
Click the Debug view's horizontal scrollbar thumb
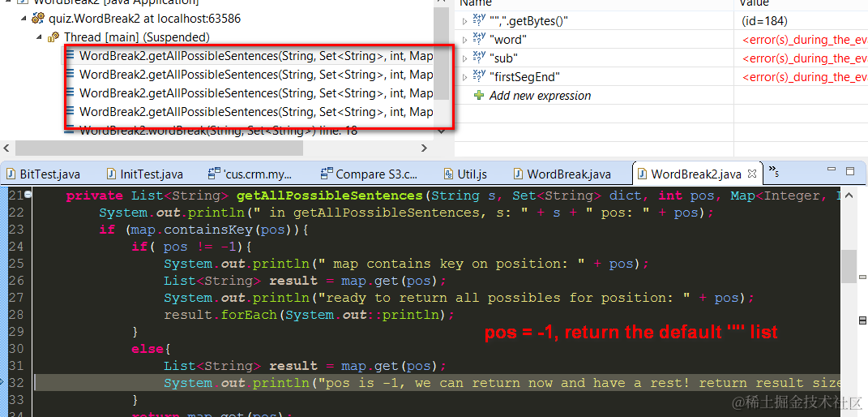[x=160, y=148]
